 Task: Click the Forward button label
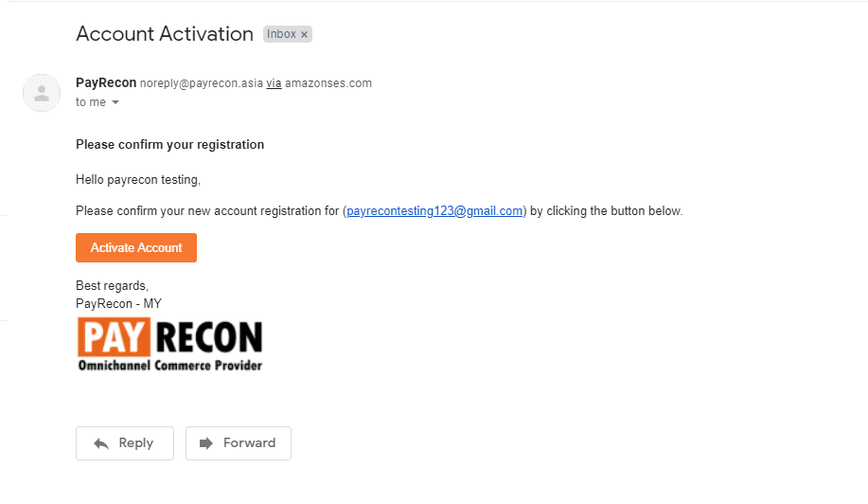click(249, 443)
